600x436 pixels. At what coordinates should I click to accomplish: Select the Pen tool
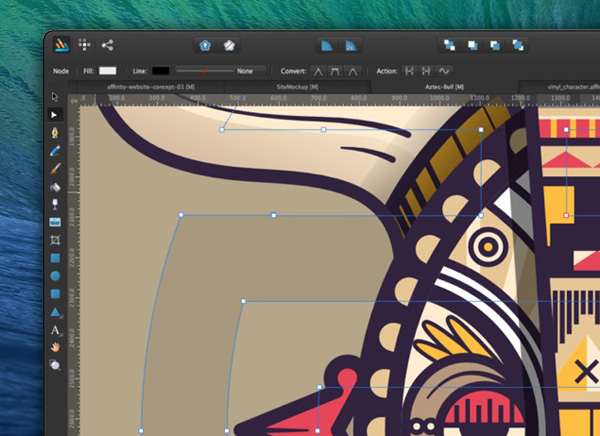click(55, 132)
